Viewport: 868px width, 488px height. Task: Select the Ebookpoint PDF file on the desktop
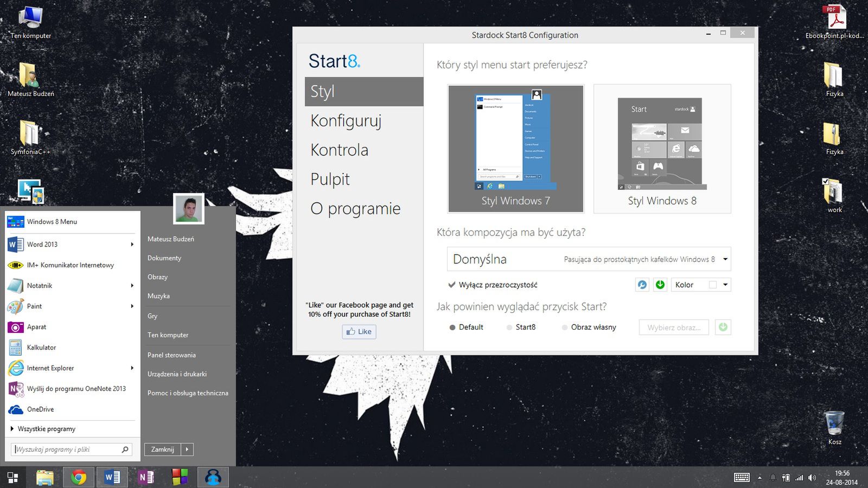click(834, 22)
